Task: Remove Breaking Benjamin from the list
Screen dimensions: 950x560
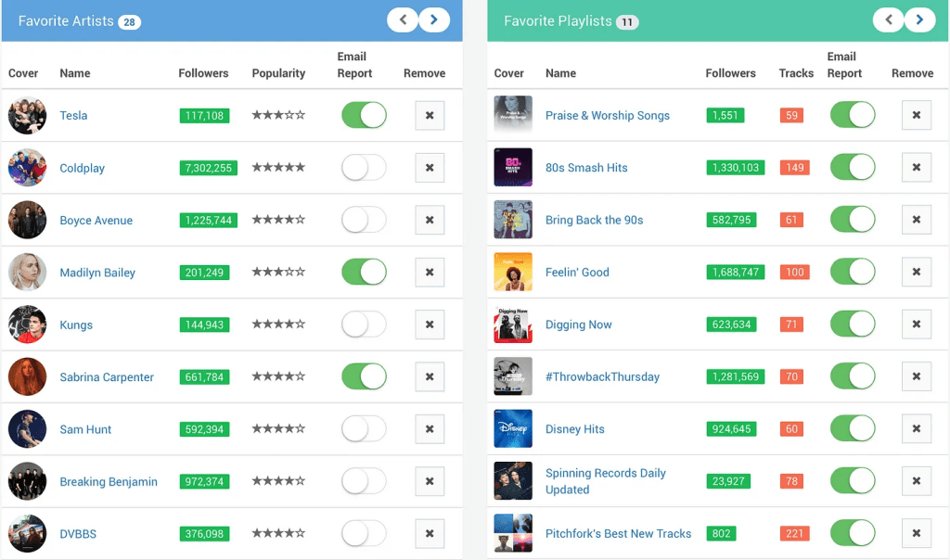Action: (x=430, y=481)
